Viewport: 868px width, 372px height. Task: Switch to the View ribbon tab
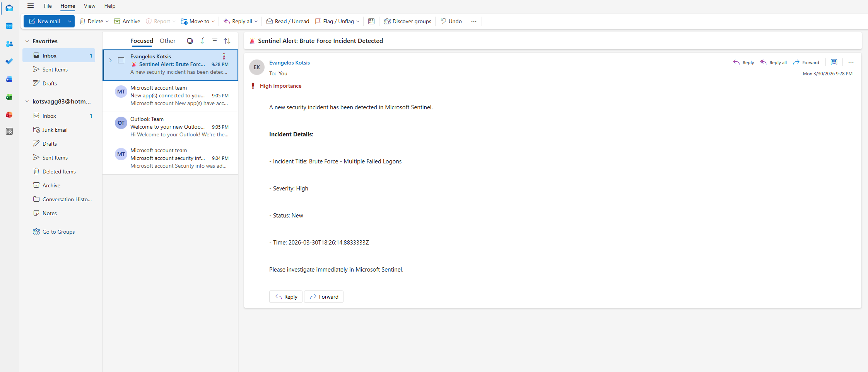pyautogui.click(x=89, y=6)
